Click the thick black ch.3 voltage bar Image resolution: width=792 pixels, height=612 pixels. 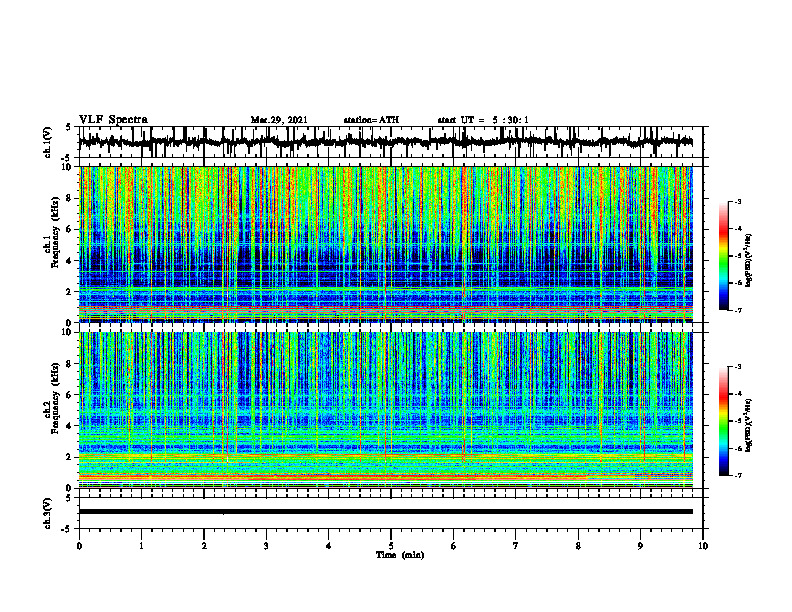(x=386, y=512)
